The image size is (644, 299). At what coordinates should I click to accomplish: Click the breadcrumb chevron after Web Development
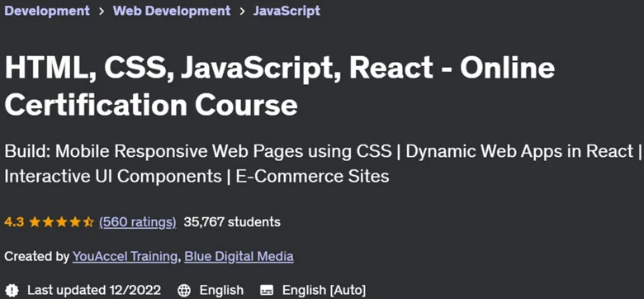tap(242, 12)
